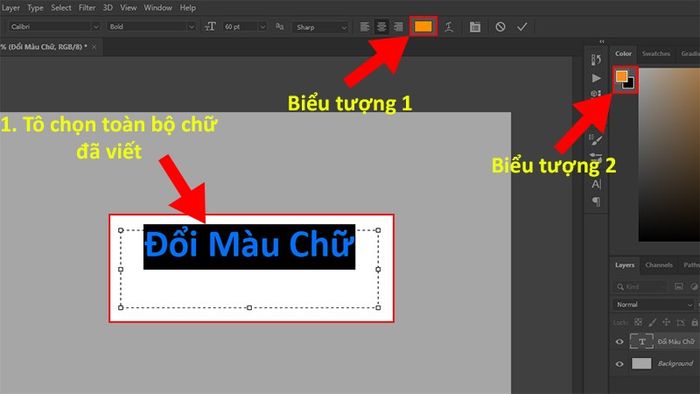Lock layer position move icon
700x394 pixels.
[x=666, y=322]
